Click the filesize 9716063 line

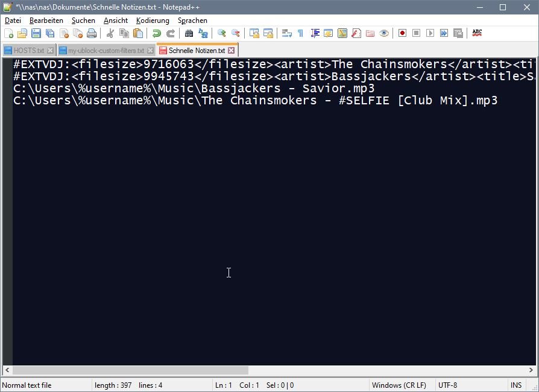pos(274,65)
